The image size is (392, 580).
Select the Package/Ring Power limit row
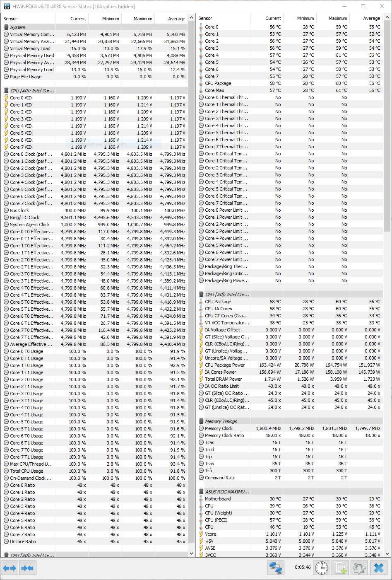click(x=290, y=280)
